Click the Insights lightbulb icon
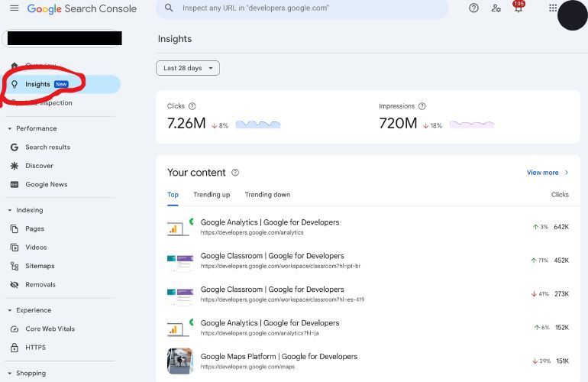The width and height of the screenshot is (588, 382). pyautogui.click(x=15, y=84)
